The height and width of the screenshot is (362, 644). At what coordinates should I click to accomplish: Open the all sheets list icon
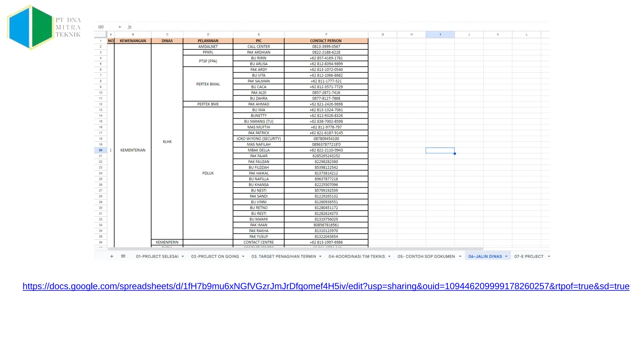[123, 256]
